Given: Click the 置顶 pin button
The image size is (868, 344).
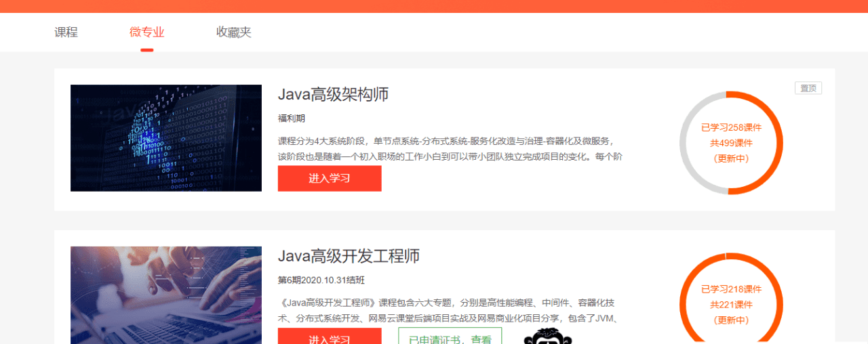Looking at the screenshot, I should (x=808, y=88).
